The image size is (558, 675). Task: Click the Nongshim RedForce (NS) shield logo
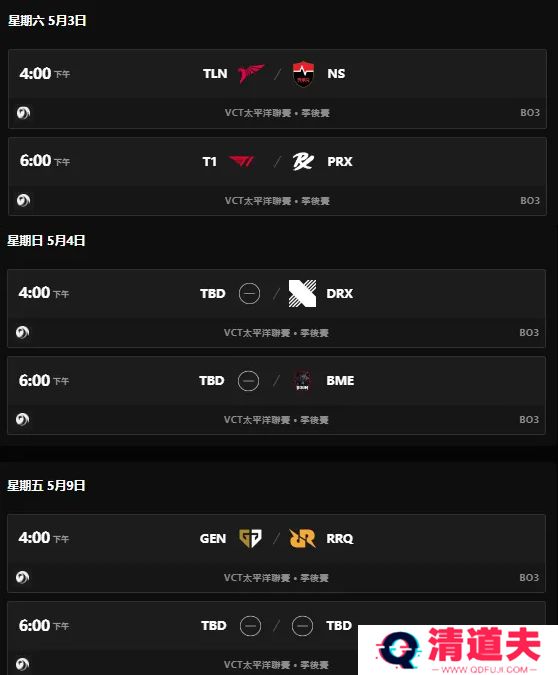click(x=303, y=74)
